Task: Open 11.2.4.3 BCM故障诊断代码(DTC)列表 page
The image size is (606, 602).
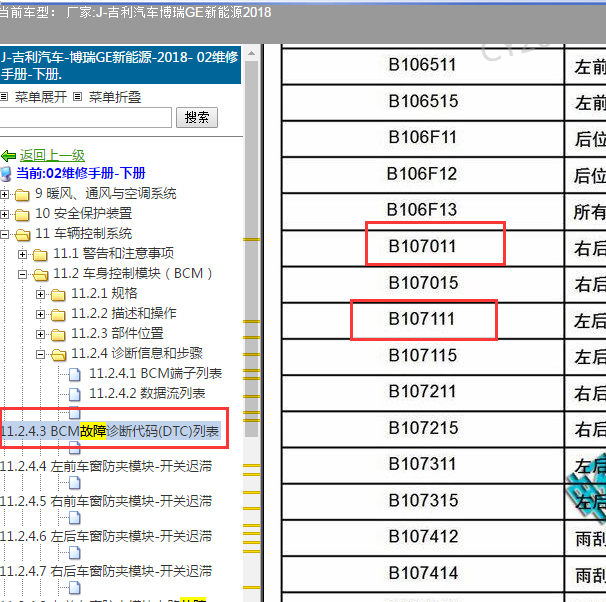Action: (110, 431)
